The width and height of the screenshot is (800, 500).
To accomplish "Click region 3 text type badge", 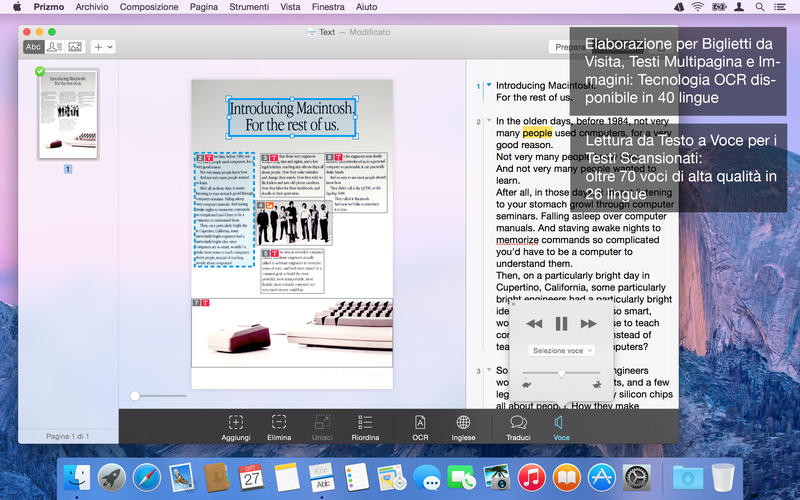I will [x=274, y=158].
